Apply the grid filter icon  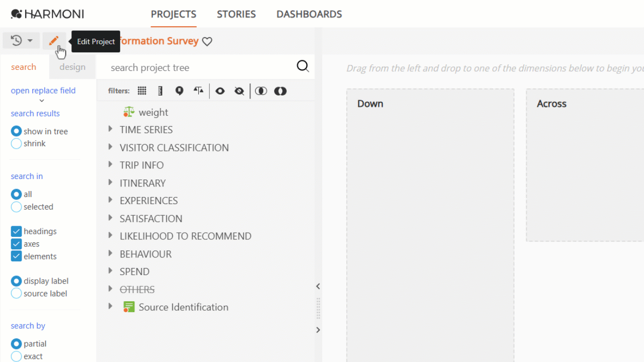[142, 91]
